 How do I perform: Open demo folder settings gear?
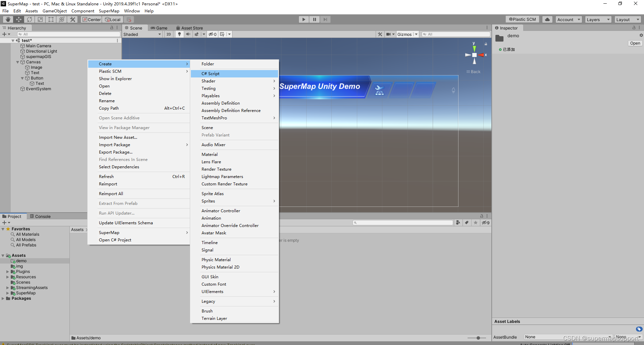[641, 35]
